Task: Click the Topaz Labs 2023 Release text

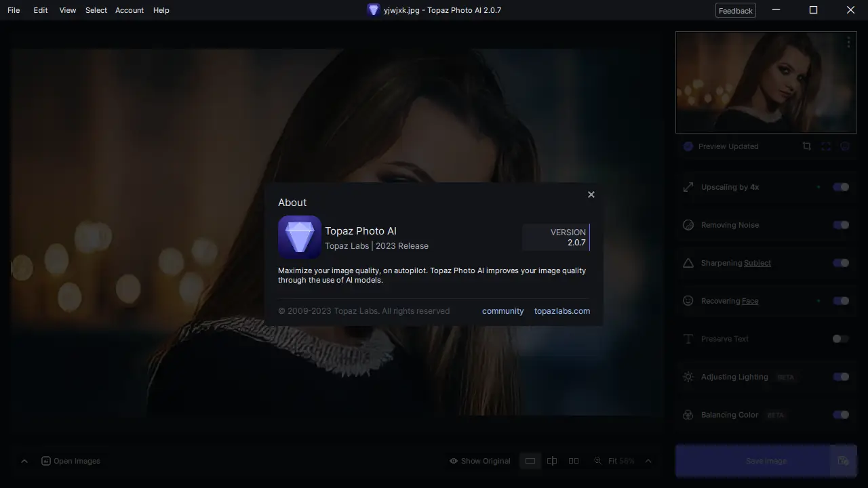Action: (376, 246)
